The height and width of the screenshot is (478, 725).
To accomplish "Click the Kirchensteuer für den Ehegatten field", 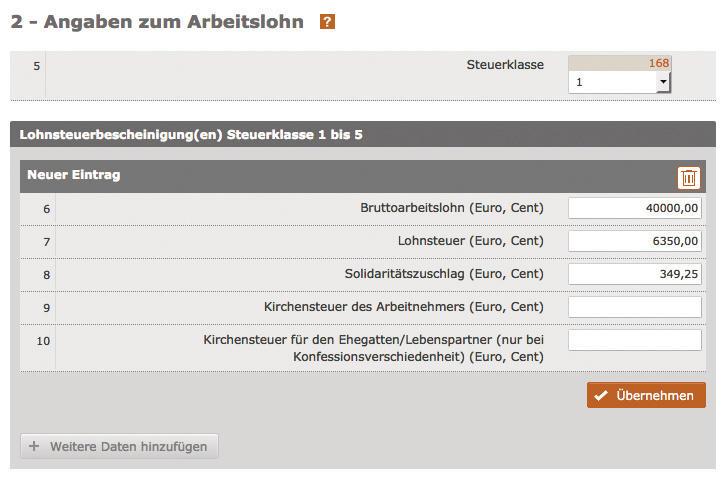I will tap(634, 340).
